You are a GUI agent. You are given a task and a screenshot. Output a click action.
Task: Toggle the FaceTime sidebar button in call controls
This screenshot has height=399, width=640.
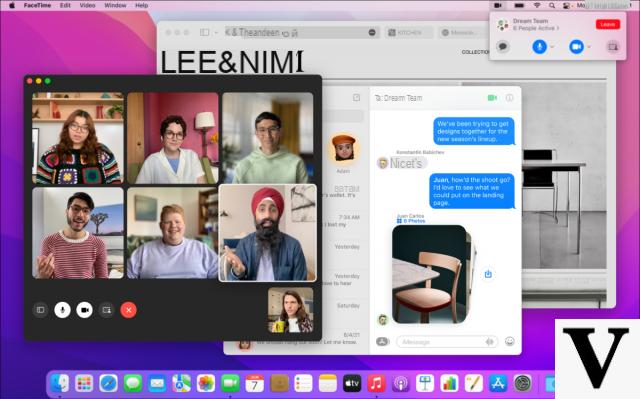(x=40, y=310)
